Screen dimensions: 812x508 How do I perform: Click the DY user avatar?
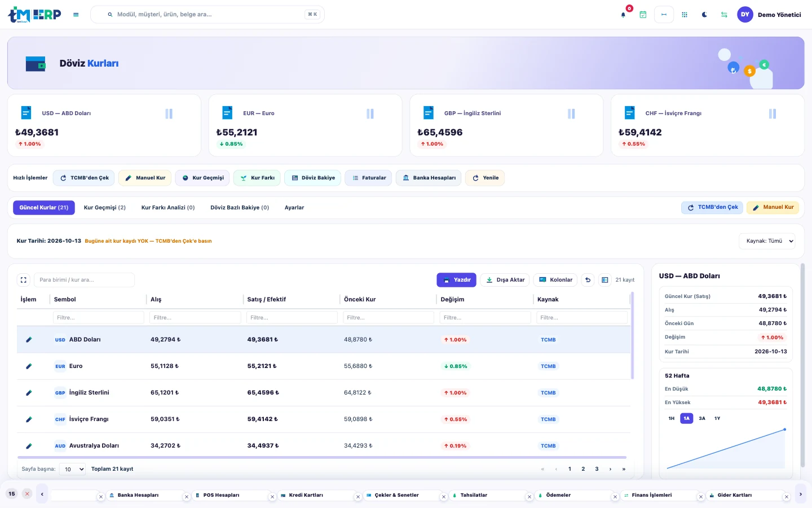(745, 15)
